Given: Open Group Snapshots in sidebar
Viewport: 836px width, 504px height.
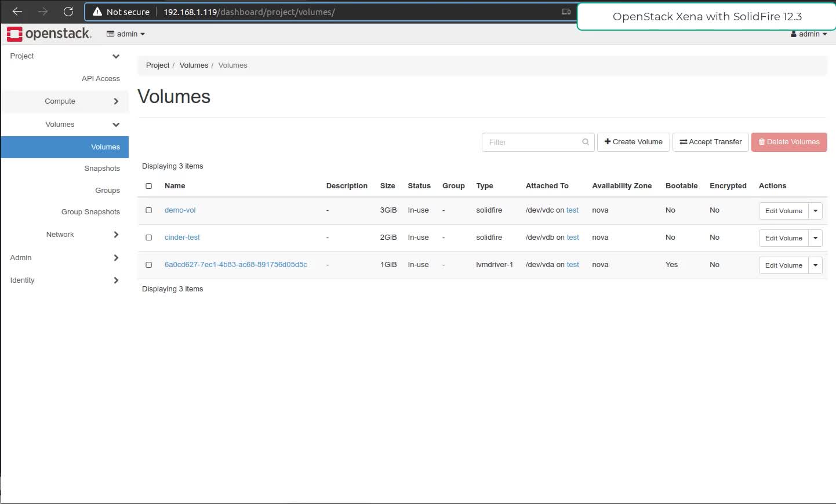Looking at the screenshot, I should [x=90, y=212].
